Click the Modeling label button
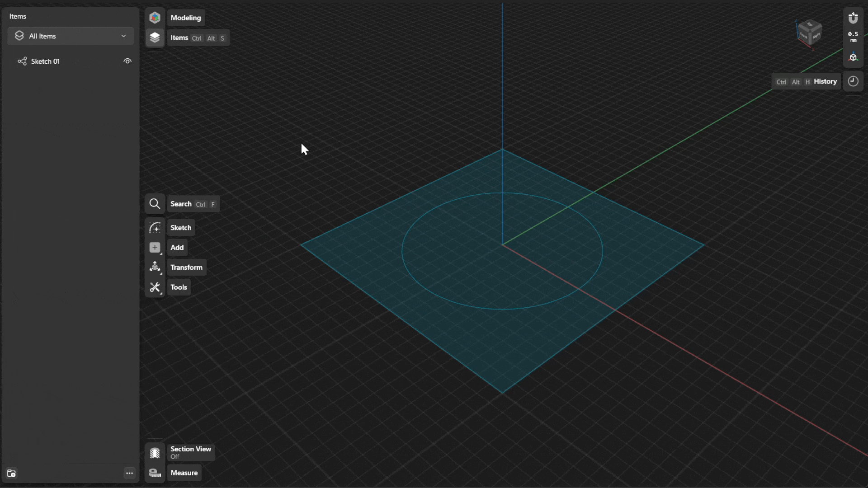 pyautogui.click(x=186, y=18)
